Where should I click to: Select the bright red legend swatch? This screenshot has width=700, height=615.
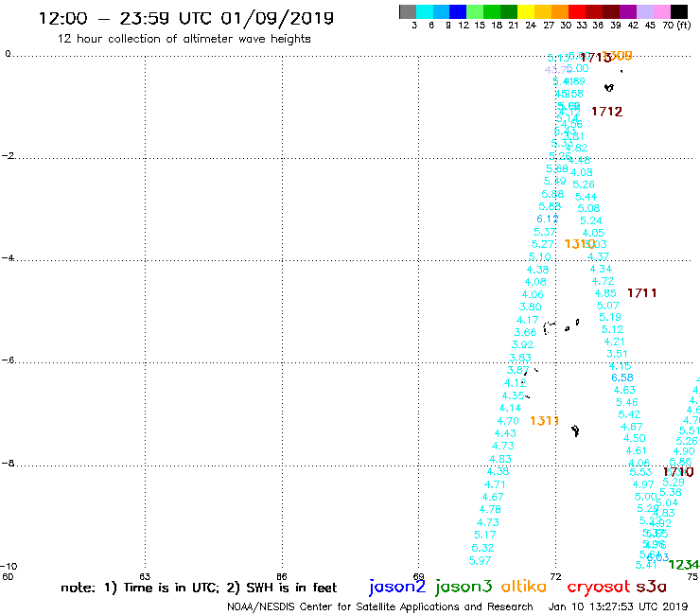tap(576, 11)
